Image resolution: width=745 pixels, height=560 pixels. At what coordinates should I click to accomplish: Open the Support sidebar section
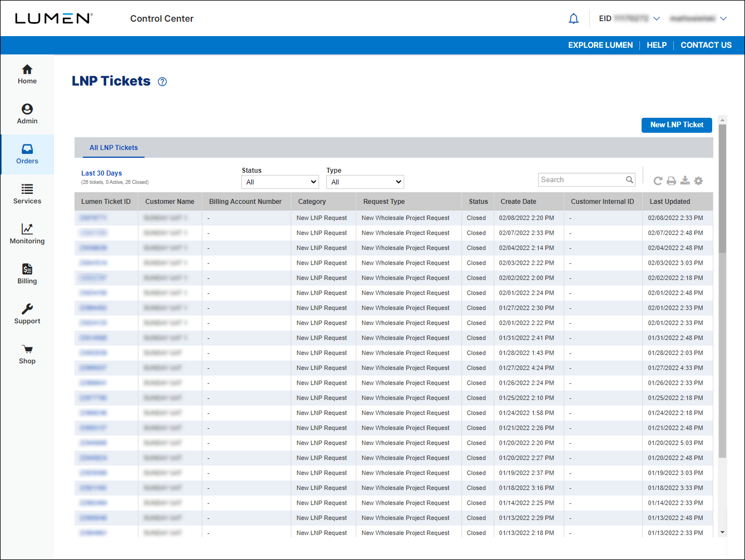27,314
